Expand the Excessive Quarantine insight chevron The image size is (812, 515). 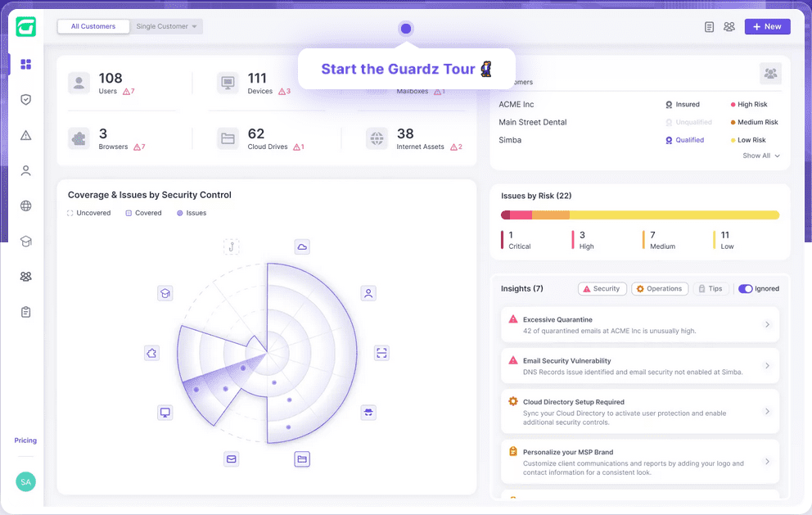pyautogui.click(x=768, y=324)
